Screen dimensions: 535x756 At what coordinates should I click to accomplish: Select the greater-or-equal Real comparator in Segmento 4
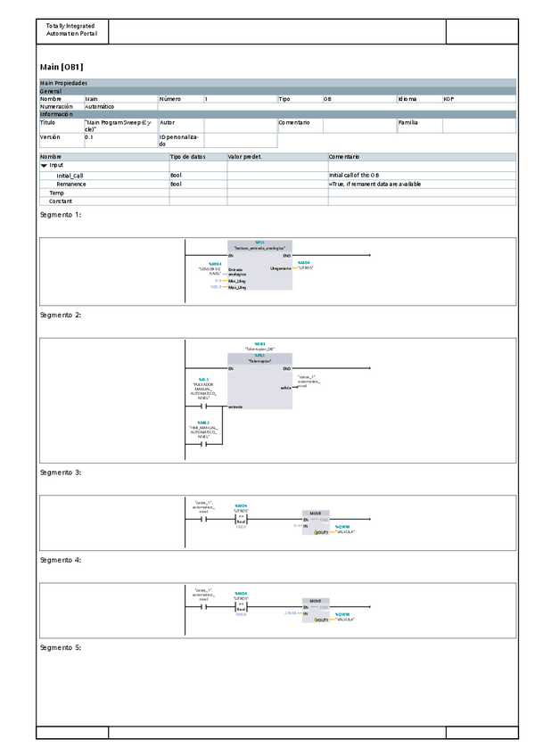tap(241, 607)
